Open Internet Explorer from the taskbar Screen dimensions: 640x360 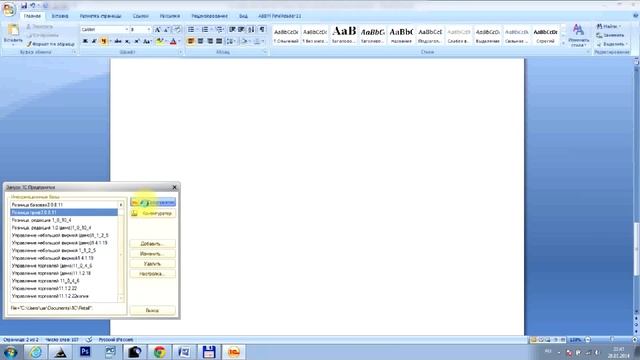pos(35,351)
